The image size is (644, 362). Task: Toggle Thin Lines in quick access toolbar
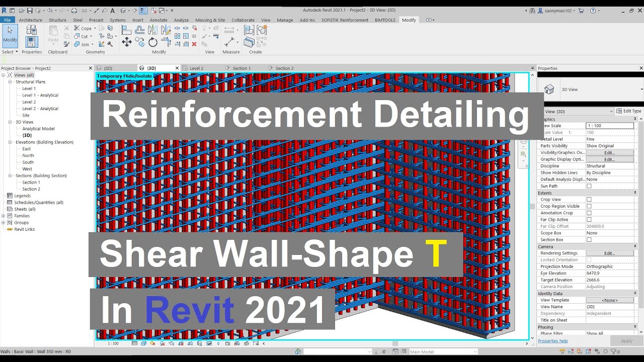pyautogui.click(x=143, y=10)
